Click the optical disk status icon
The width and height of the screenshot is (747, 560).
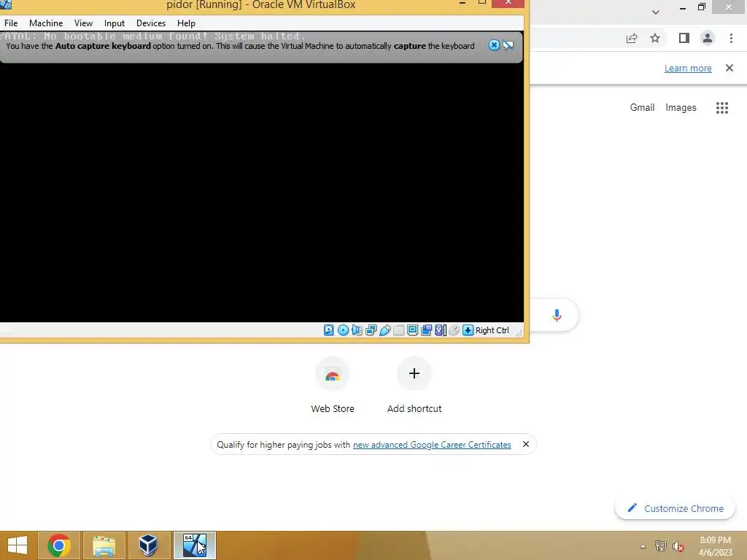tap(343, 330)
